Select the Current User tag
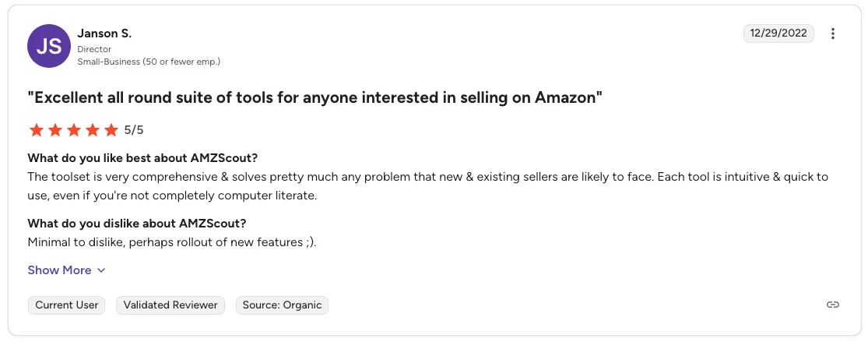Image resolution: width=868 pixels, height=342 pixels. click(66, 305)
